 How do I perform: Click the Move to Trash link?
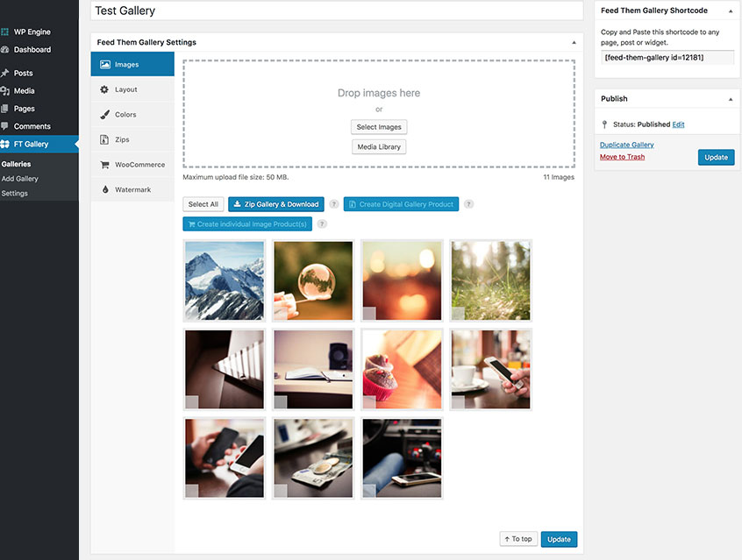tap(622, 157)
